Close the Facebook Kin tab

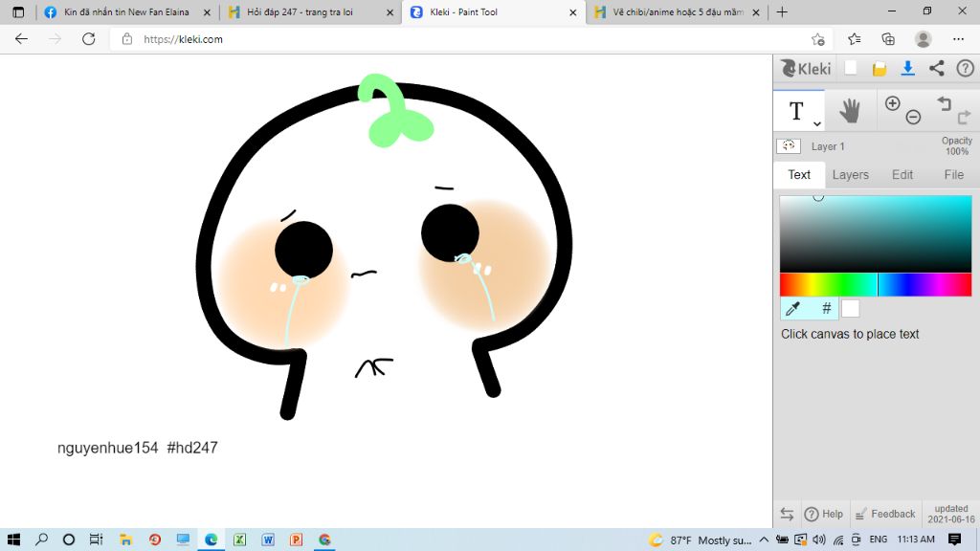(207, 12)
